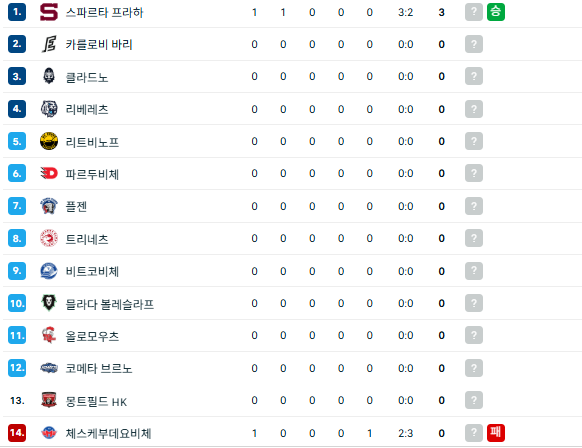Click the question mark badge for 몽트필드 HK
Image resolution: width=582 pixels, height=448 pixels.
[x=474, y=400]
